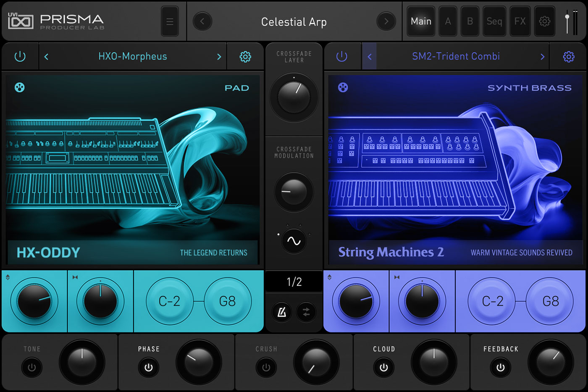This screenshot has width=588, height=392.
Task: Set cyan layer high key G8
Action: pyautogui.click(x=227, y=301)
